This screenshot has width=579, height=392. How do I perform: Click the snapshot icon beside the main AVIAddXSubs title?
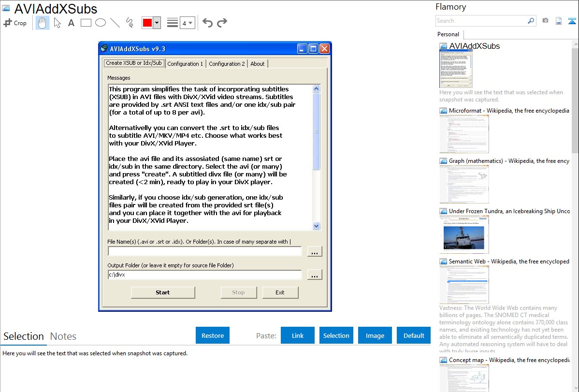(x=6, y=9)
